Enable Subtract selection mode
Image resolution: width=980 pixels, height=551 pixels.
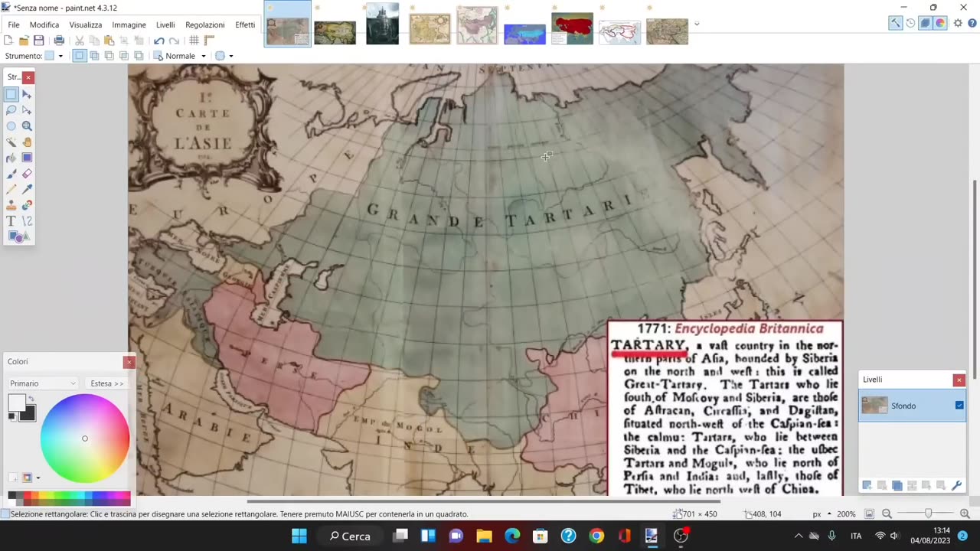109,56
